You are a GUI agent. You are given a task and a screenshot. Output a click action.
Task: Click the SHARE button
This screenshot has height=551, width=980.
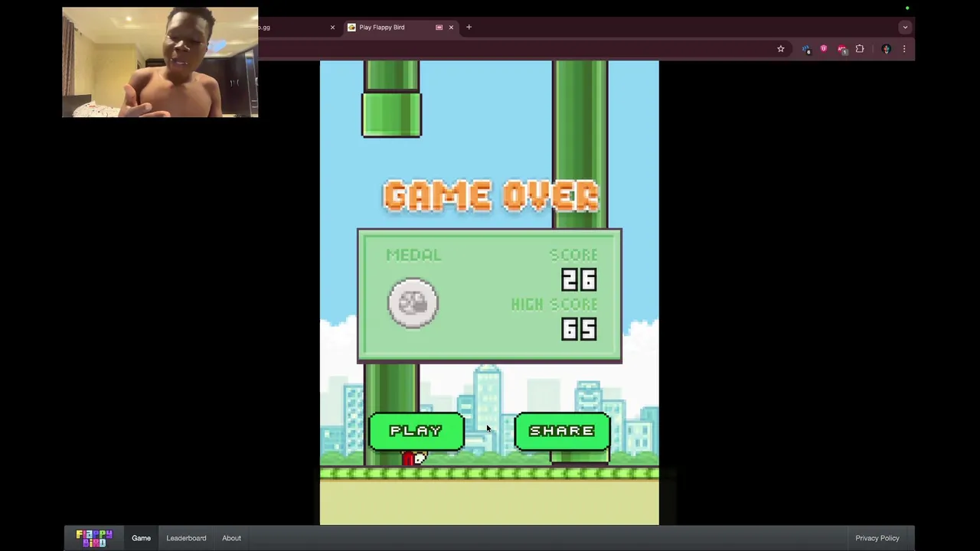point(562,431)
